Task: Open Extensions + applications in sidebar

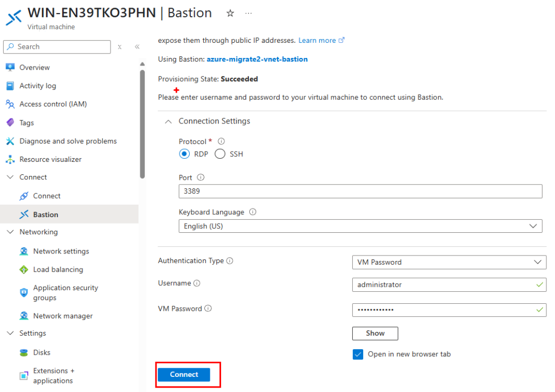Action: click(x=54, y=376)
